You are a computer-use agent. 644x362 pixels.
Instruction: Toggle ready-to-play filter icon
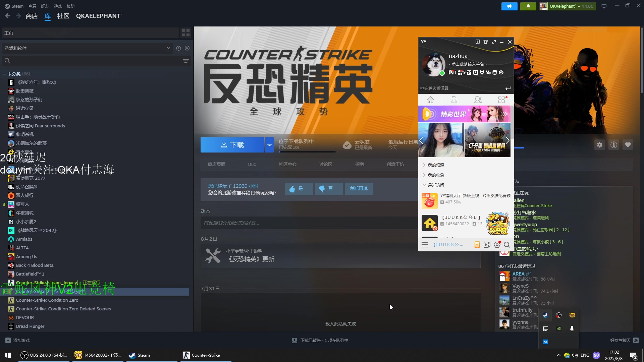(187, 48)
